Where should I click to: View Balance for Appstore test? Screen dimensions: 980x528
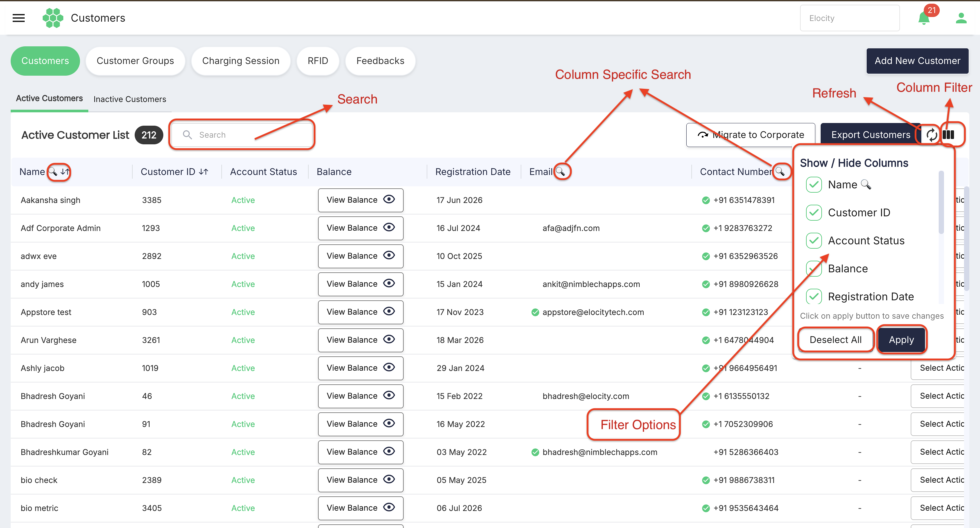[x=361, y=312]
